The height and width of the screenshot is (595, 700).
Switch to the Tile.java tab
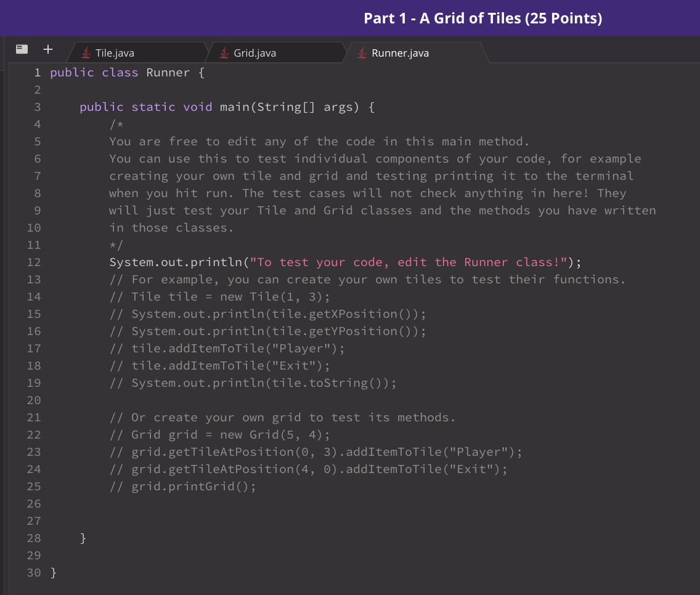coord(116,53)
